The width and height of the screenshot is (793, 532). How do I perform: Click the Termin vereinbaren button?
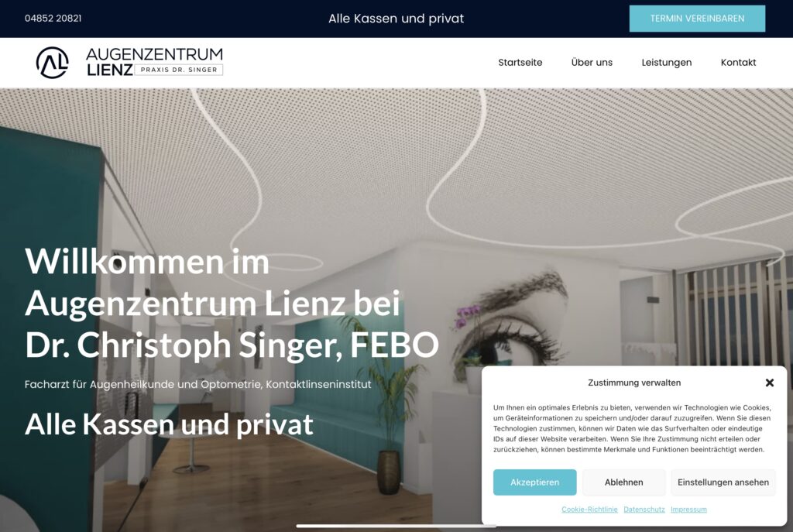click(x=697, y=19)
